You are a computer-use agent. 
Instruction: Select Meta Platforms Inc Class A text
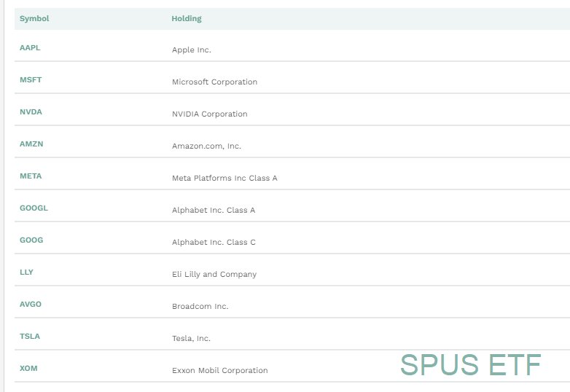pyautogui.click(x=225, y=178)
